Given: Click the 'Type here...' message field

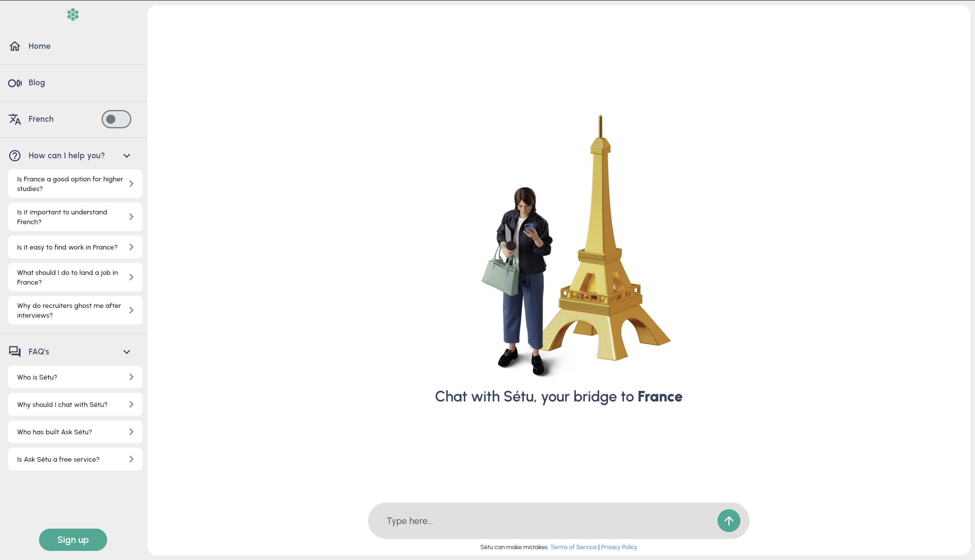Looking at the screenshot, I should point(547,521).
